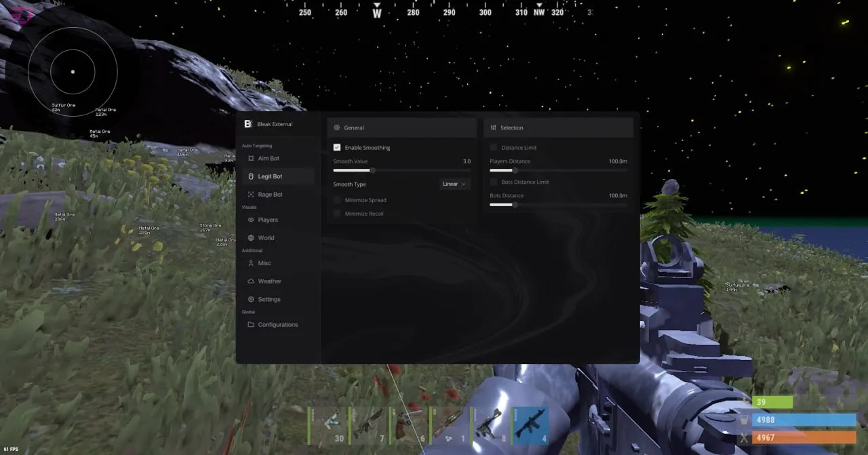Click the General panel target icon

[336, 127]
